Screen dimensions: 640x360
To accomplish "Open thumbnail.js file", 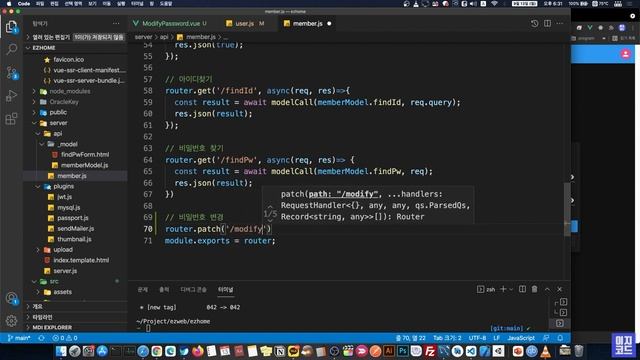I will click(74, 239).
